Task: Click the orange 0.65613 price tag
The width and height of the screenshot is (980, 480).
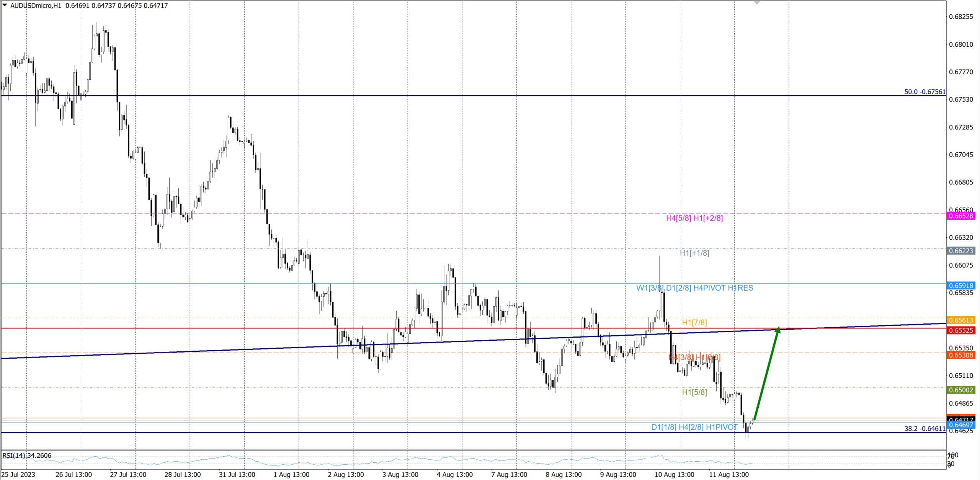Action: pos(961,320)
